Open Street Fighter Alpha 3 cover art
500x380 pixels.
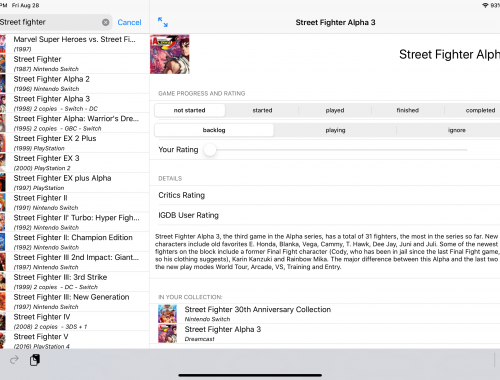pyautogui.click(x=170, y=54)
